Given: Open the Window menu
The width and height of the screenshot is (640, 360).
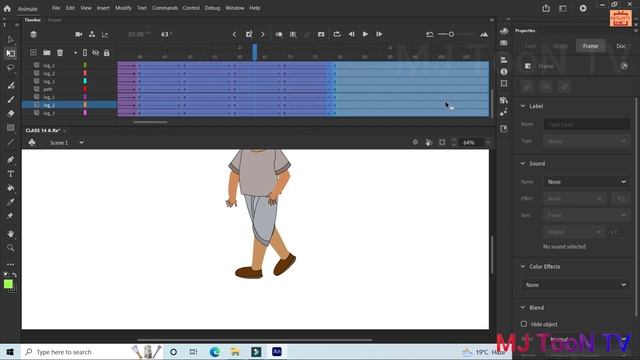Looking at the screenshot, I should (235, 8).
